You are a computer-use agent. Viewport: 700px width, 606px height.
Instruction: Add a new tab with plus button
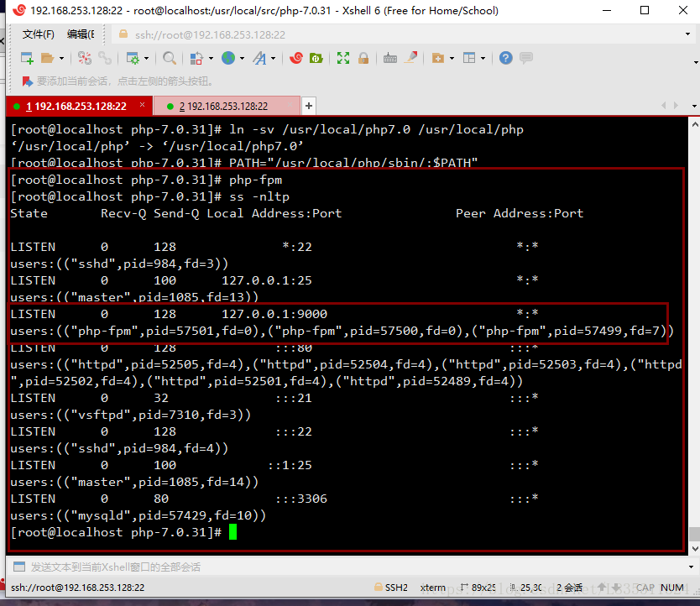pos(309,106)
